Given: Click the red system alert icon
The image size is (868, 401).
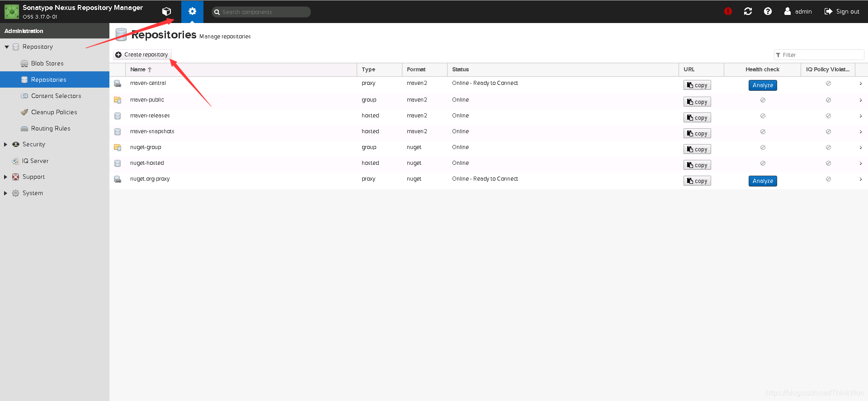Looking at the screenshot, I should click(728, 11).
